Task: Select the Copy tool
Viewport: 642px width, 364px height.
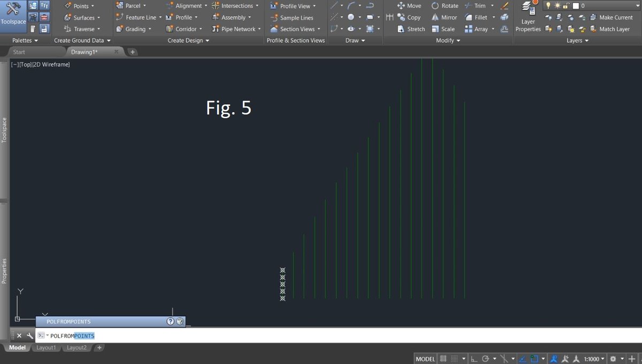Action: 409,17
